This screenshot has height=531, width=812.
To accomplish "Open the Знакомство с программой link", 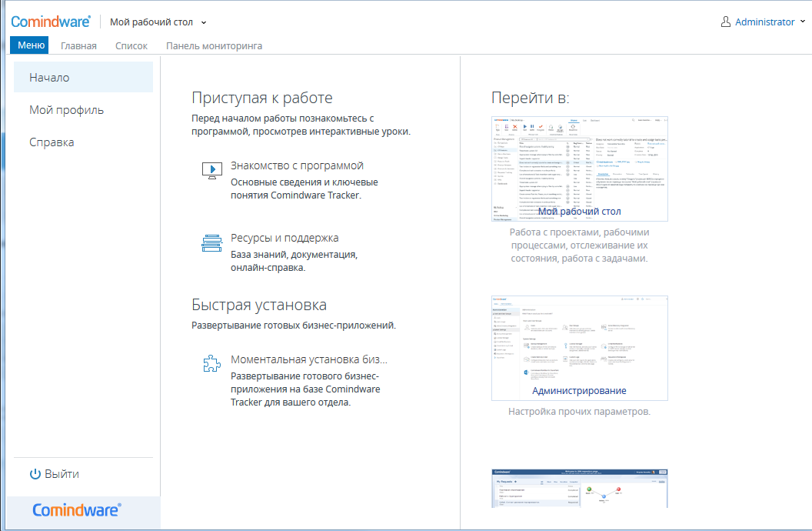I will click(x=297, y=165).
